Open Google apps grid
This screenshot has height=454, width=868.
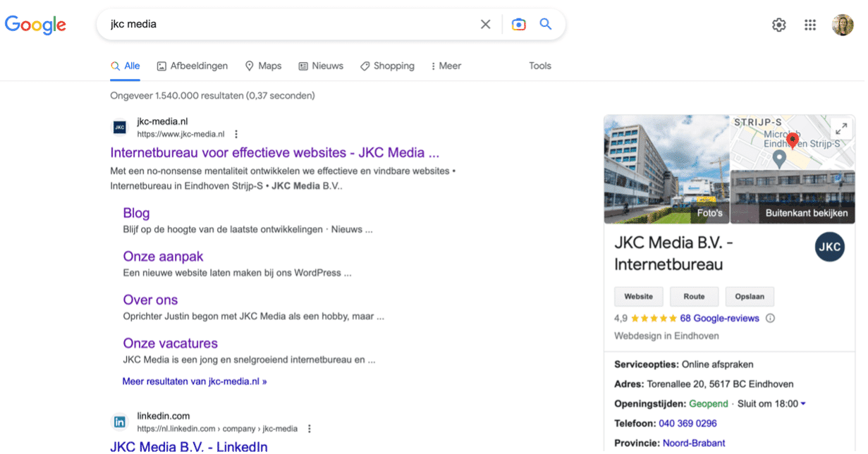point(810,25)
